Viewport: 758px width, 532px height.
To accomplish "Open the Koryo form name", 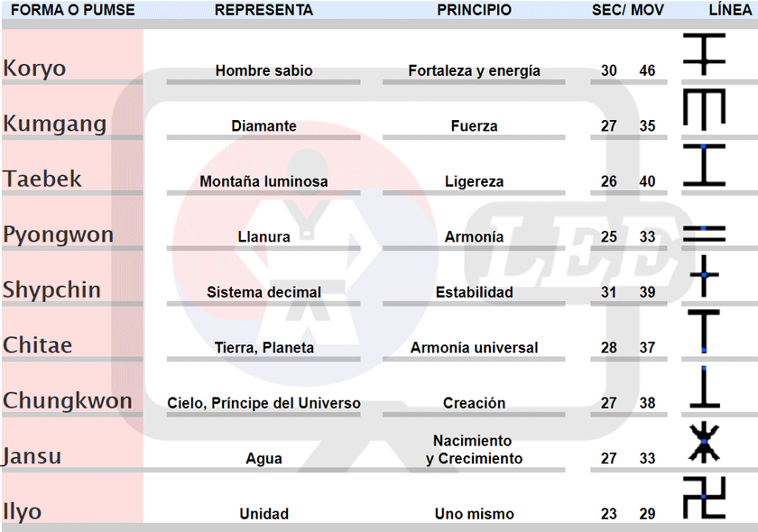I will 34,69.
